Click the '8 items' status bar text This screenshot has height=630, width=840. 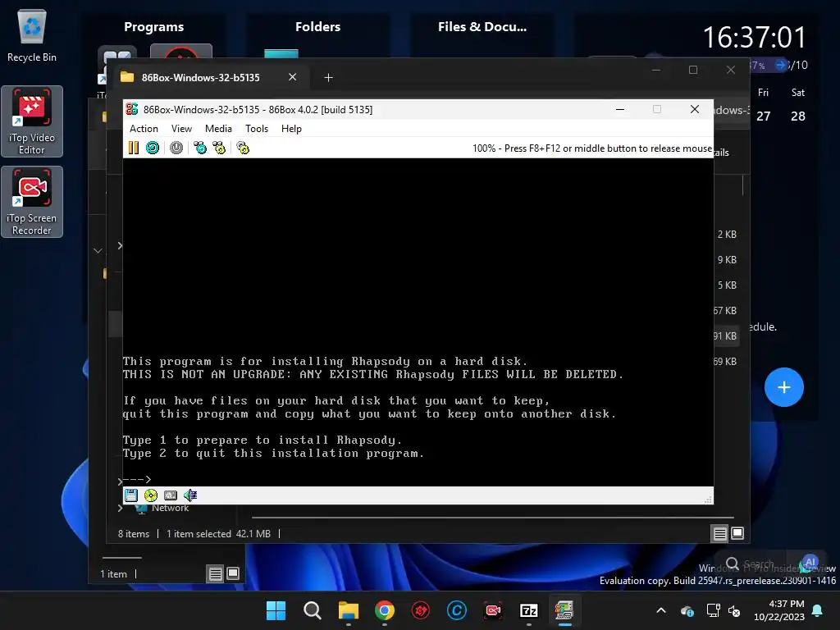[134, 533]
